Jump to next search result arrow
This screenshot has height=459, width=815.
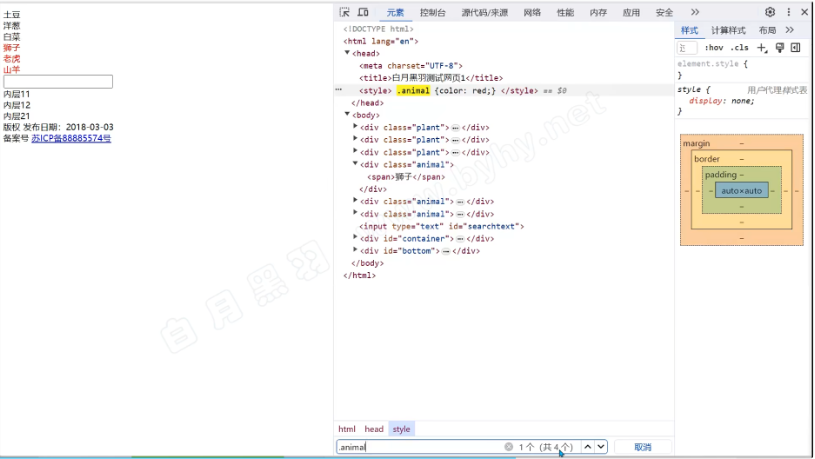coord(600,447)
